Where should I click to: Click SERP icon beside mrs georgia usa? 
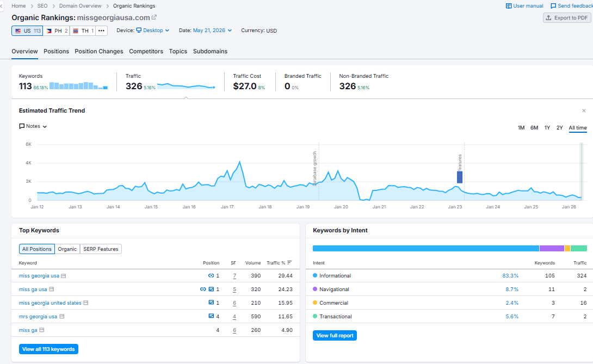(61, 317)
